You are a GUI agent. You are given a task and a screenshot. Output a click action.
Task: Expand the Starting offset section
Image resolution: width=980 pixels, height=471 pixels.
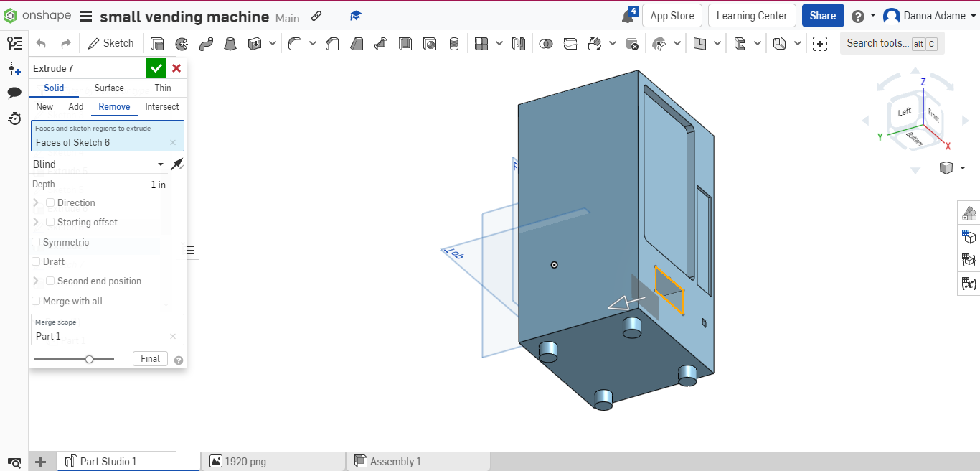pyautogui.click(x=35, y=222)
